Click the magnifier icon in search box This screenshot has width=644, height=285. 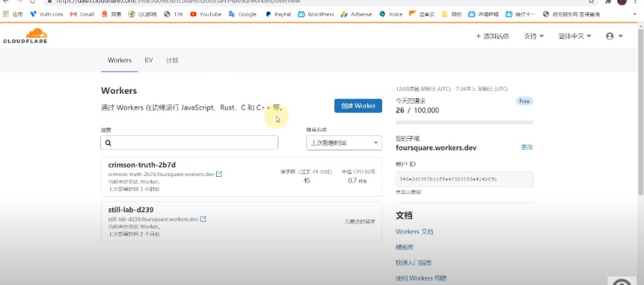[x=108, y=143]
